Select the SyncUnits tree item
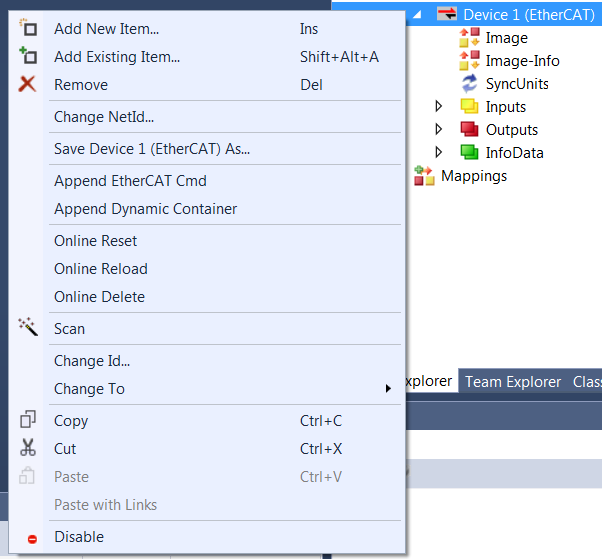 point(517,84)
